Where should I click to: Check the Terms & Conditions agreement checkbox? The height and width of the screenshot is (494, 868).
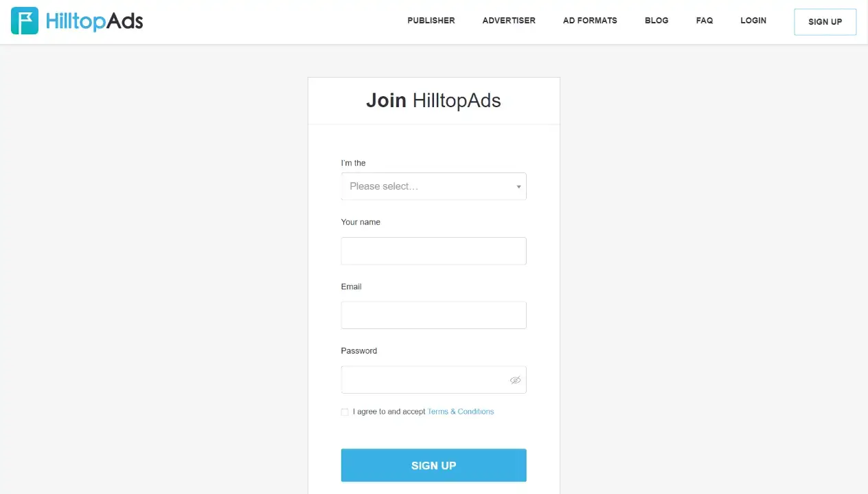(x=345, y=412)
